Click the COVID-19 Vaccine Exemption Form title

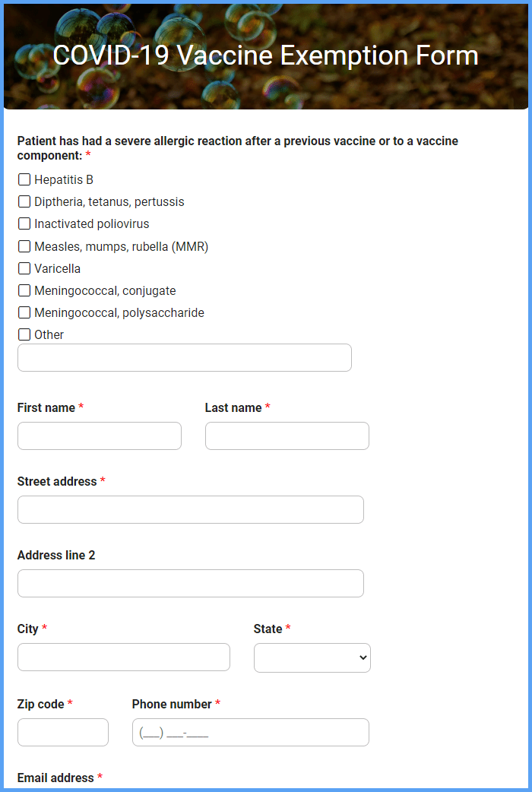click(266, 55)
